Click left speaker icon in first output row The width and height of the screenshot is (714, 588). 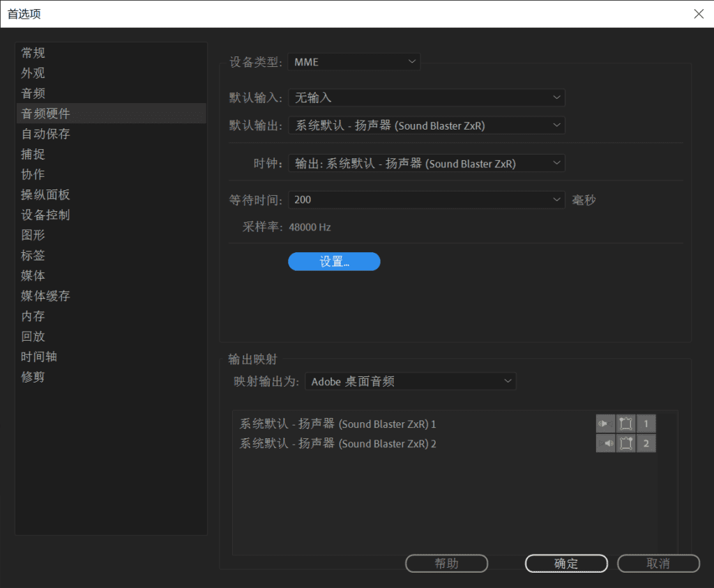point(606,424)
